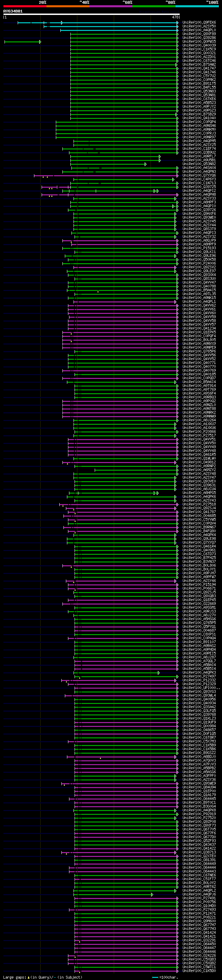
Task: Select hit UniRef100_Q40039
Action: tap(199, 45)
